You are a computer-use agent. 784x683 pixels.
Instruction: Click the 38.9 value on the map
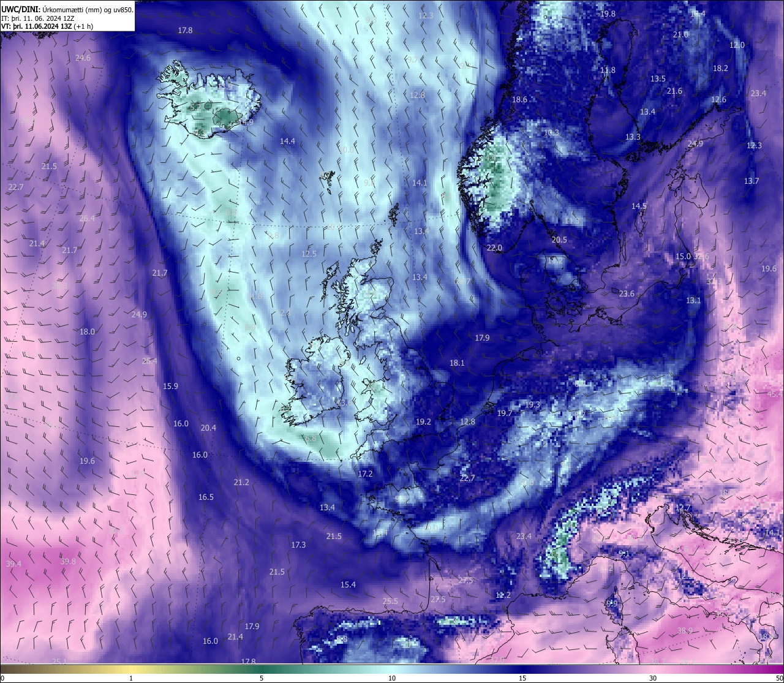click(685, 630)
